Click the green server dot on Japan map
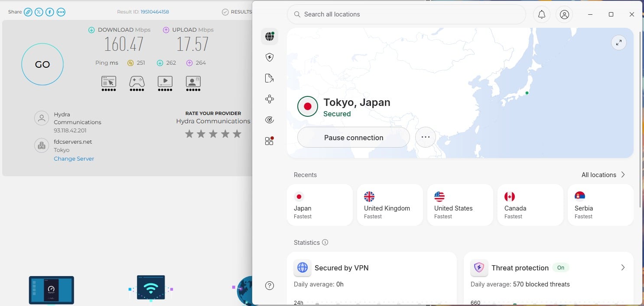The image size is (644, 306). click(x=527, y=93)
